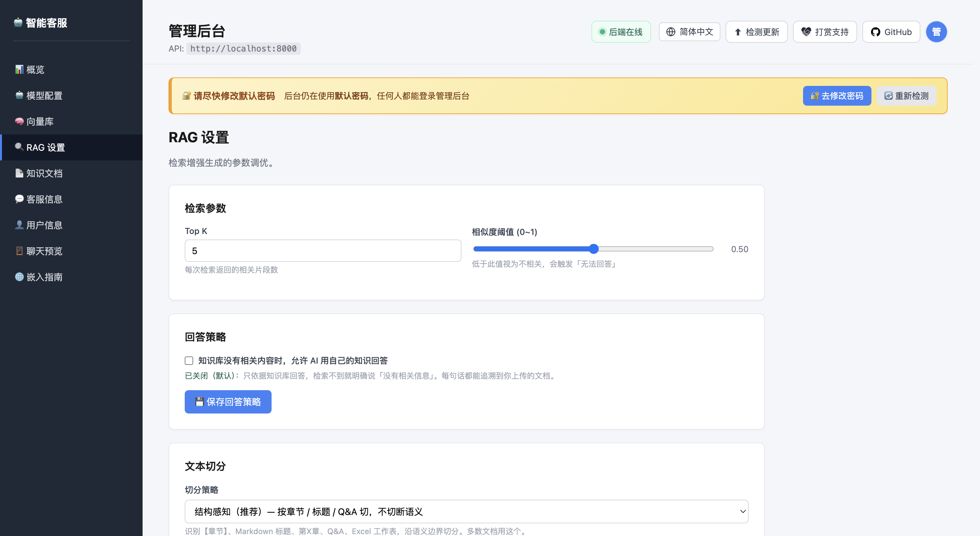
Task: Click the 智能客服 logo text
Action: (46, 22)
